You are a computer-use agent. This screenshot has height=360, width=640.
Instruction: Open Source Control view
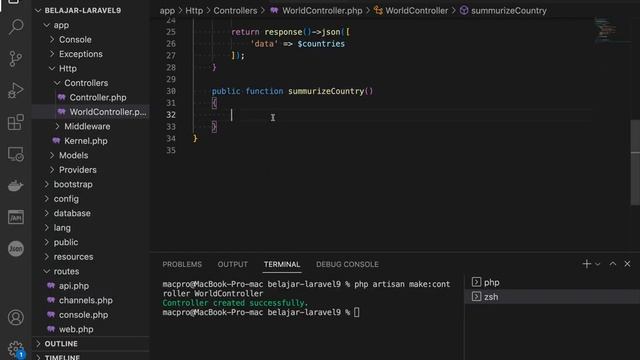(x=16, y=59)
